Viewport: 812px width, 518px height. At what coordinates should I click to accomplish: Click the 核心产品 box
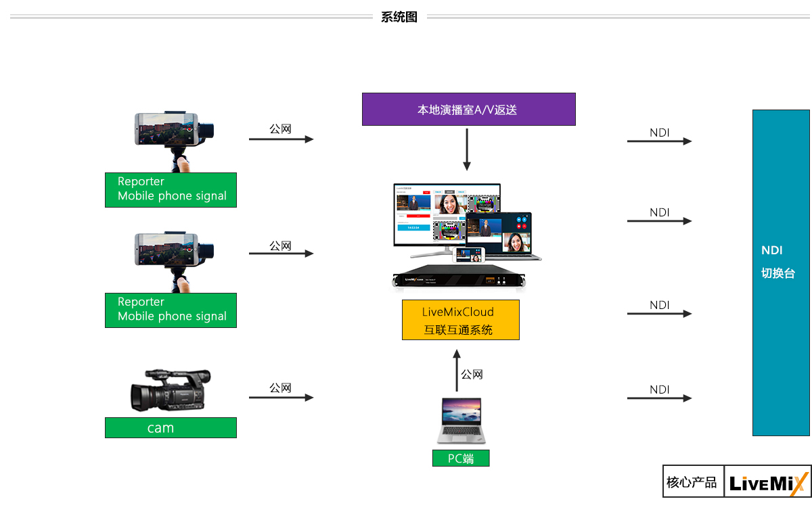point(693,481)
